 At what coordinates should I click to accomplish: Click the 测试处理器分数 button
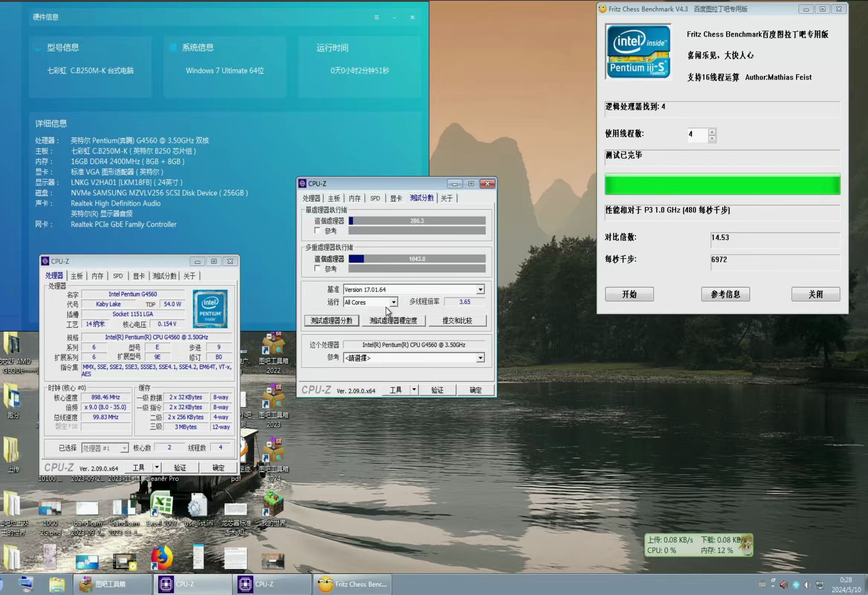tap(331, 320)
